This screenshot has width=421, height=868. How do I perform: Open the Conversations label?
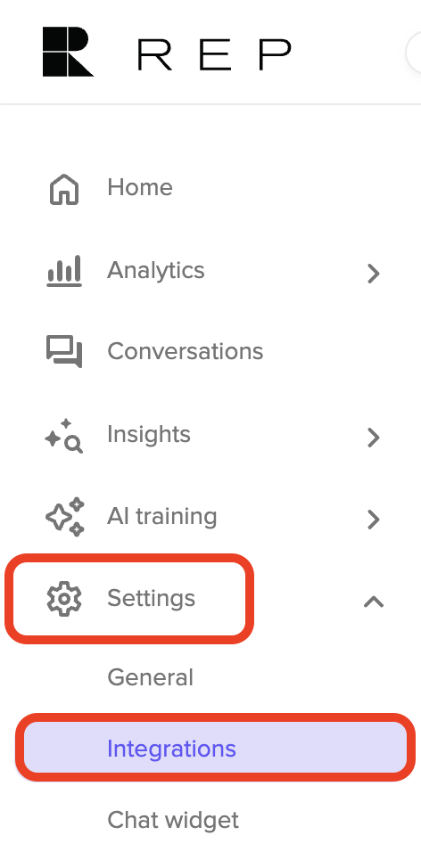coord(185,351)
